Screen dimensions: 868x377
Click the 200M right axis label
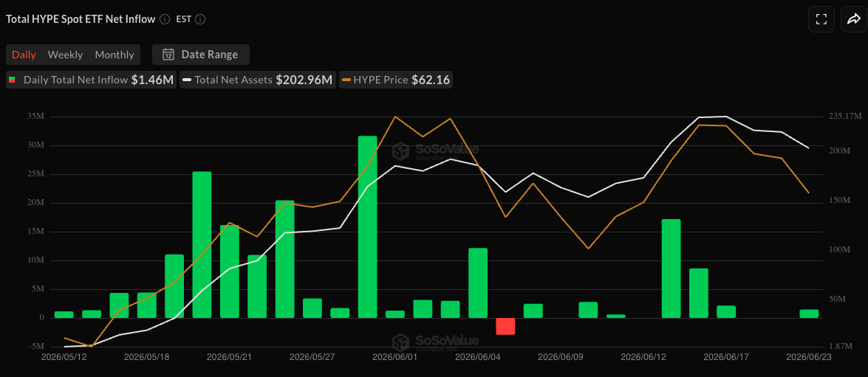coord(841,151)
